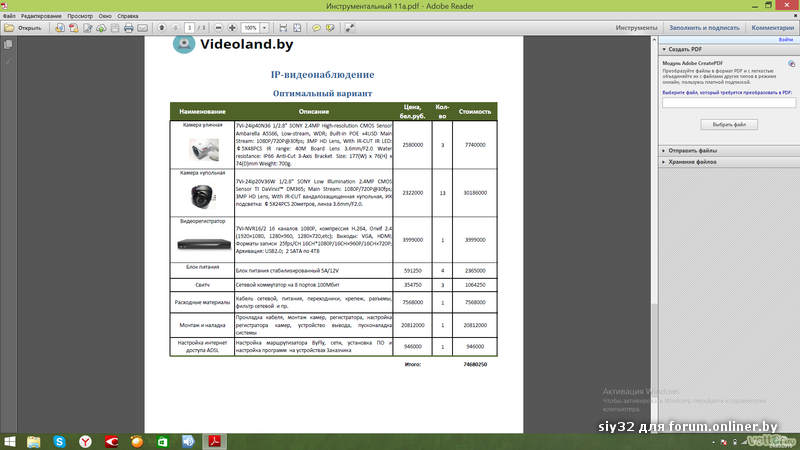Click the Стоимость column header
The image size is (800, 450).
474,111
